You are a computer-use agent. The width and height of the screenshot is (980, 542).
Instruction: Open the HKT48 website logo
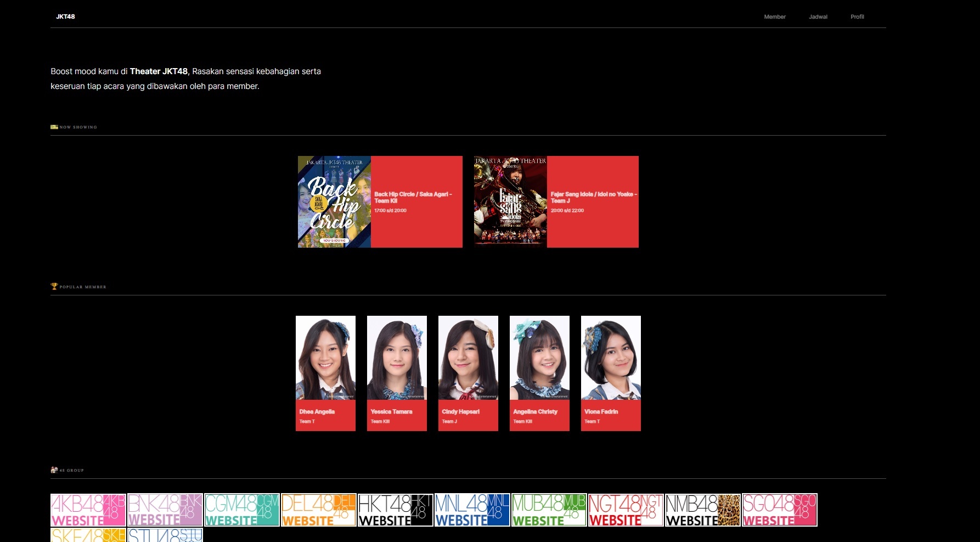[396, 510]
